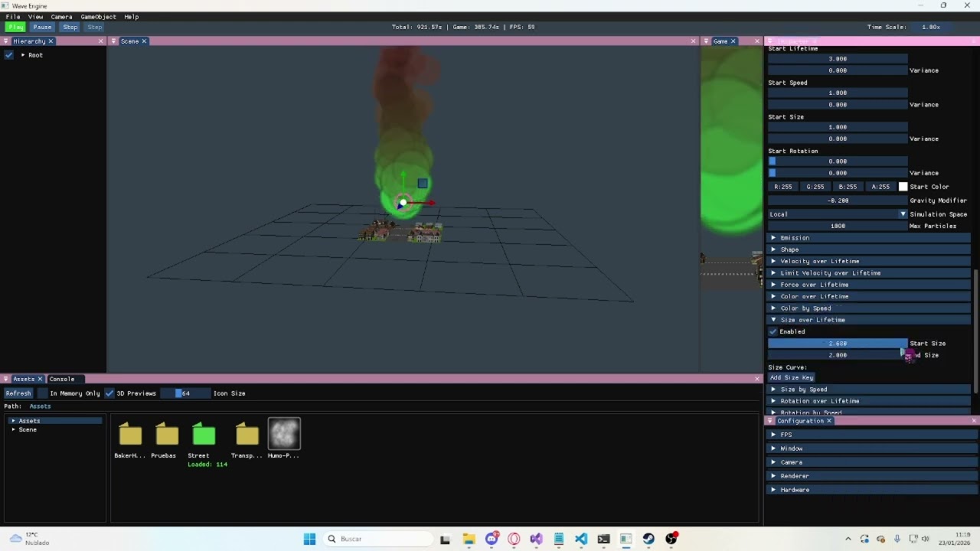Click the Refresh assets button
The height and width of the screenshot is (551, 980).
[x=18, y=393]
